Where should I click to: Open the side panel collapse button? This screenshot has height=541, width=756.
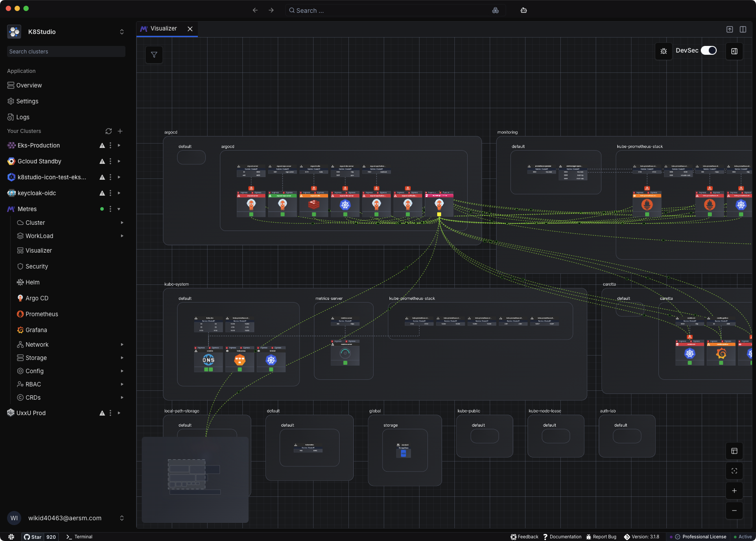pos(734,51)
